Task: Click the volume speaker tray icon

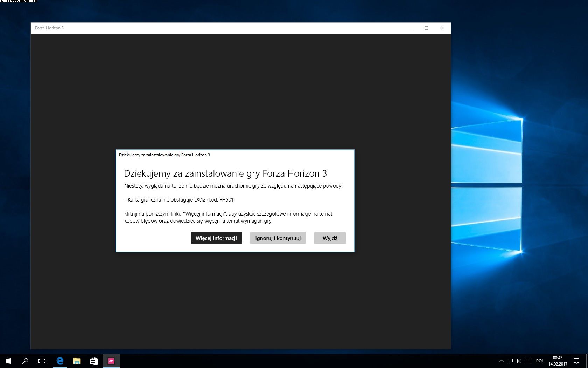Action: pyautogui.click(x=518, y=361)
